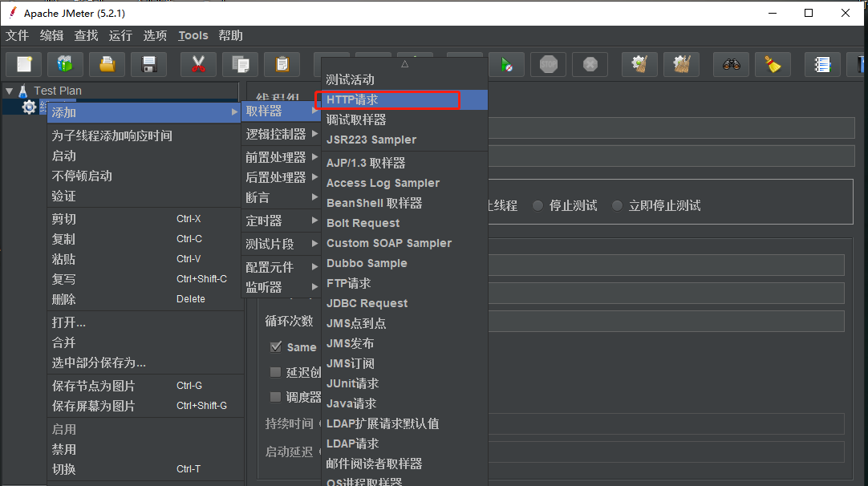This screenshot has height=486, width=868.
Task: Click Start no pauses play icon
Action: 506,64
